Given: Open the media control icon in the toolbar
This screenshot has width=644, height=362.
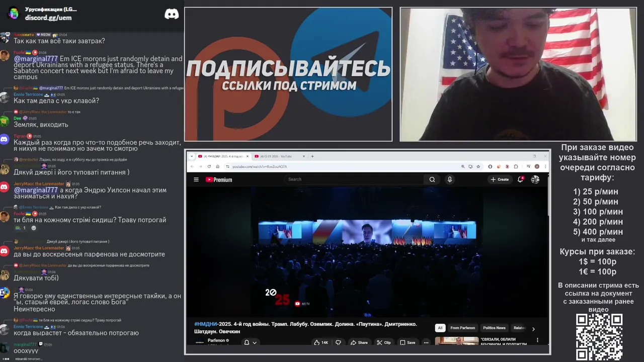Looking at the screenshot, I should click(528, 166).
